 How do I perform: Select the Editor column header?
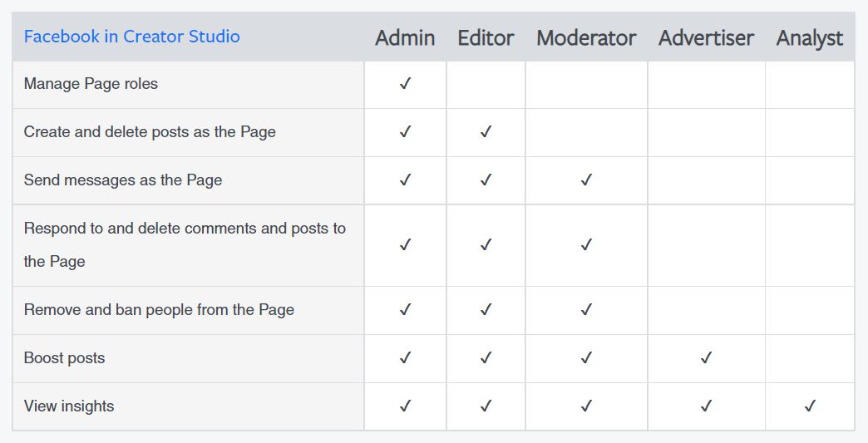pos(486,38)
